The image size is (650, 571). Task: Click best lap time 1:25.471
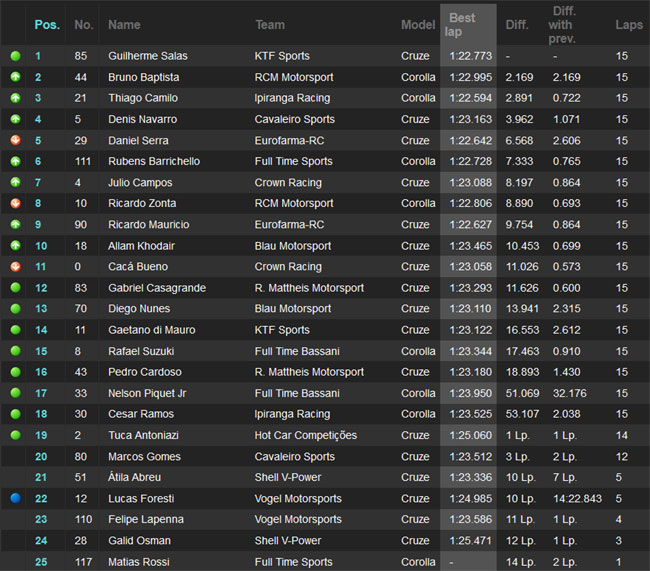point(471,541)
